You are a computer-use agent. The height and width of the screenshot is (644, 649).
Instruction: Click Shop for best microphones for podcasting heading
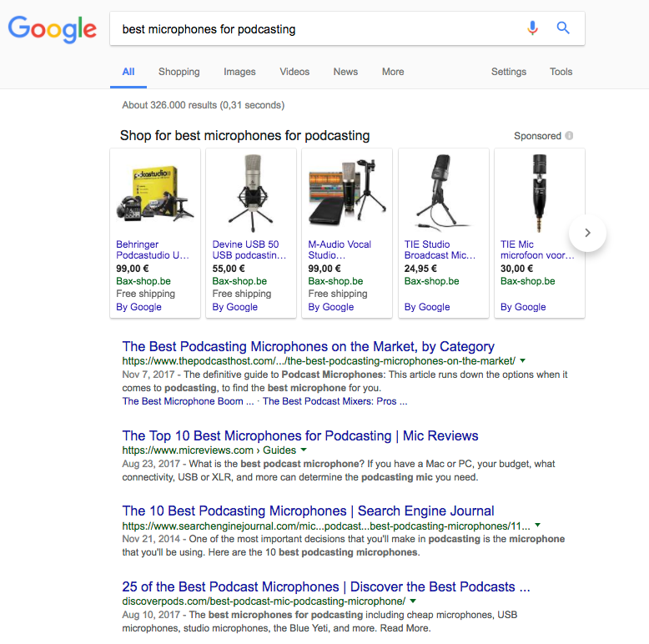coord(244,136)
